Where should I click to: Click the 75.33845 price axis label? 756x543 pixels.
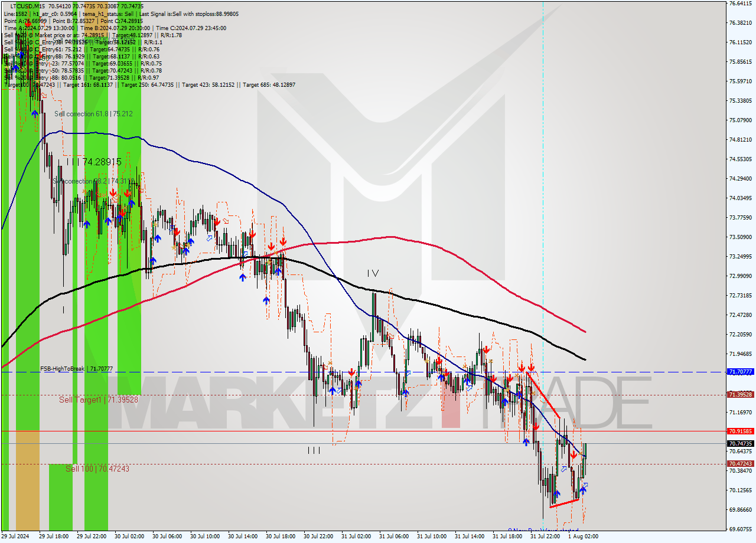point(741,101)
